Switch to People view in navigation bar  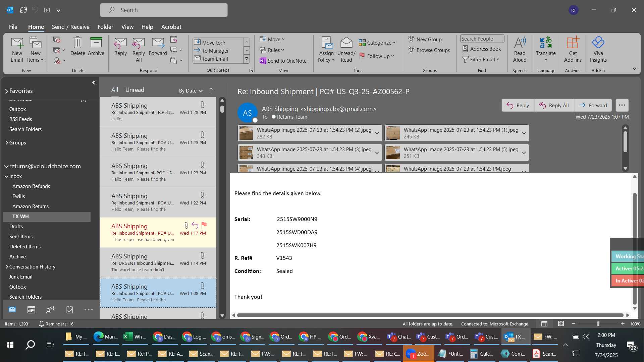pyautogui.click(x=50, y=309)
